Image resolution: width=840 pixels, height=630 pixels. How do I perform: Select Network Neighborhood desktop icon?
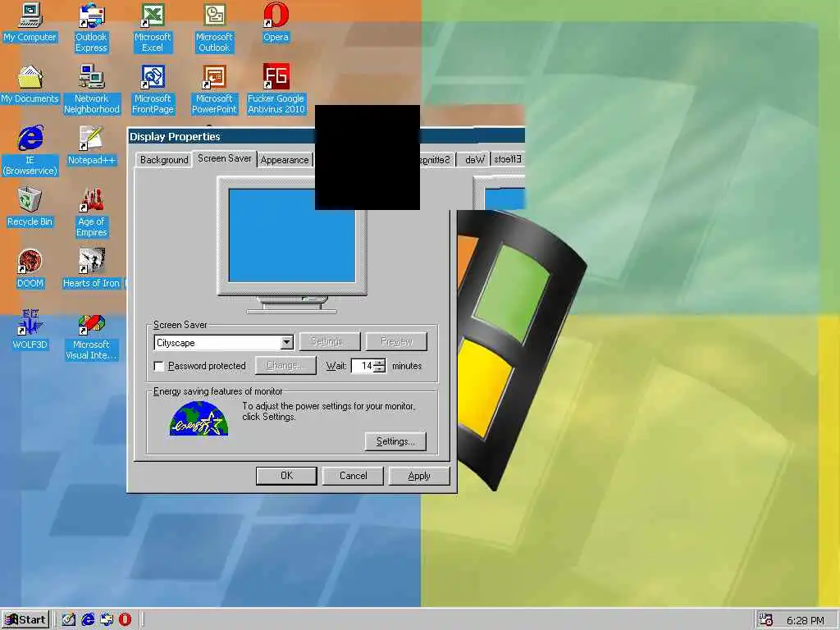click(92, 89)
